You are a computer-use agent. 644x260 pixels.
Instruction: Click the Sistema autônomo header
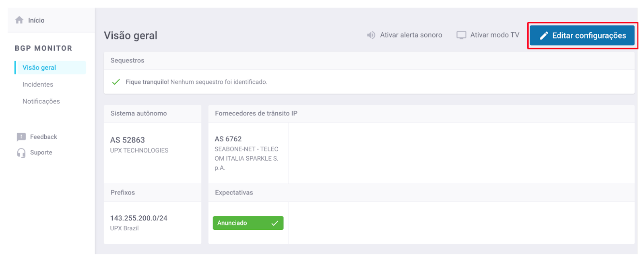pyautogui.click(x=138, y=113)
